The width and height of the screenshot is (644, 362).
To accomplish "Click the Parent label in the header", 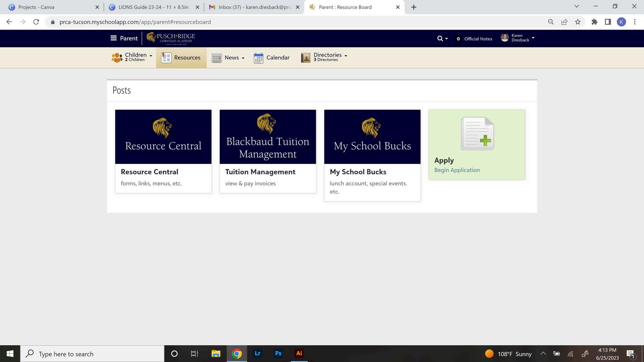I will tap(129, 38).
